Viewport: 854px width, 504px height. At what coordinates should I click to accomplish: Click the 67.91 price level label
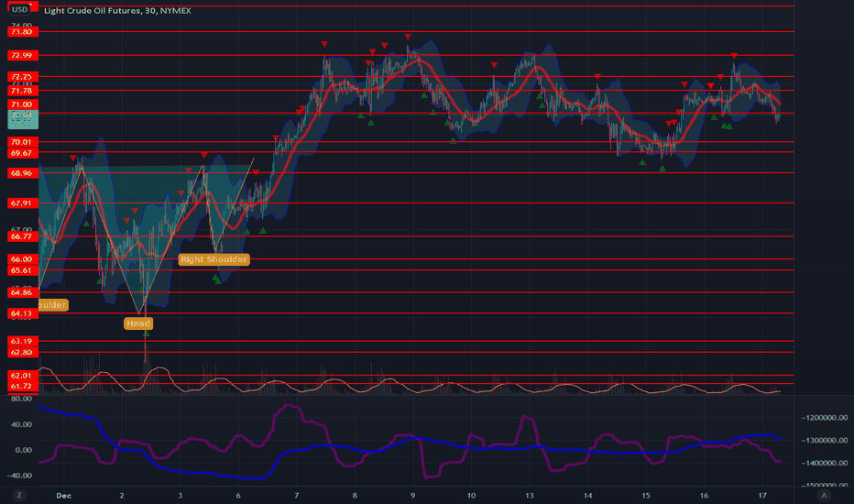22,203
